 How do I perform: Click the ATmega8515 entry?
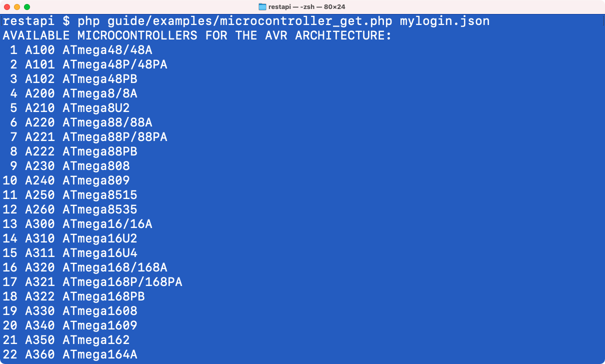(99, 195)
